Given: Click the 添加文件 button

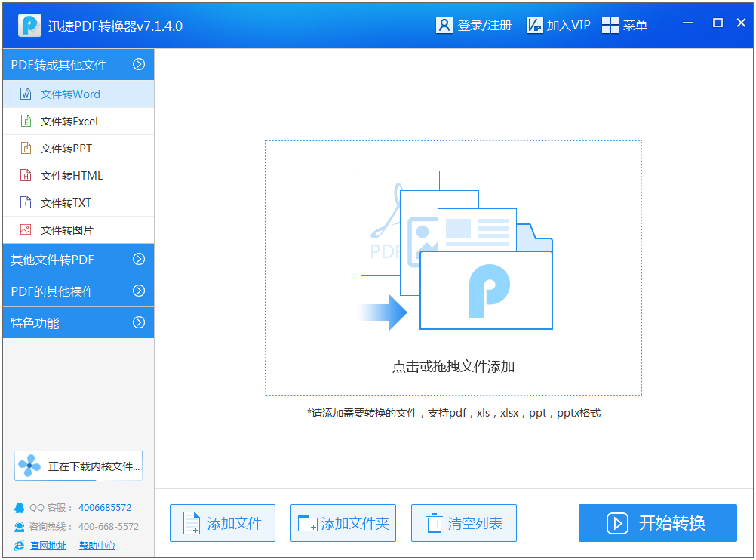Looking at the screenshot, I should coord(223,523).
